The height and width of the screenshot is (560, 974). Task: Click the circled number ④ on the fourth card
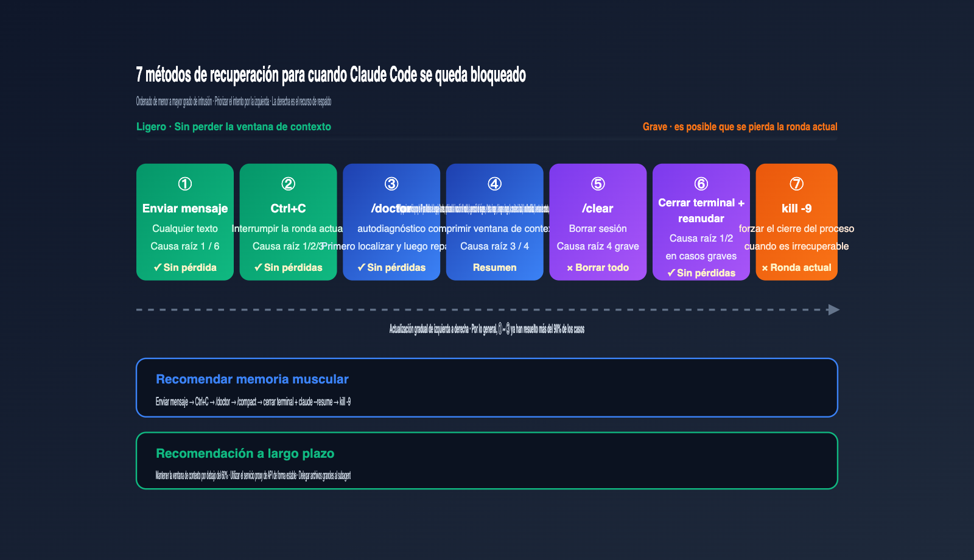pyautogui.click(x=495, y=184)
